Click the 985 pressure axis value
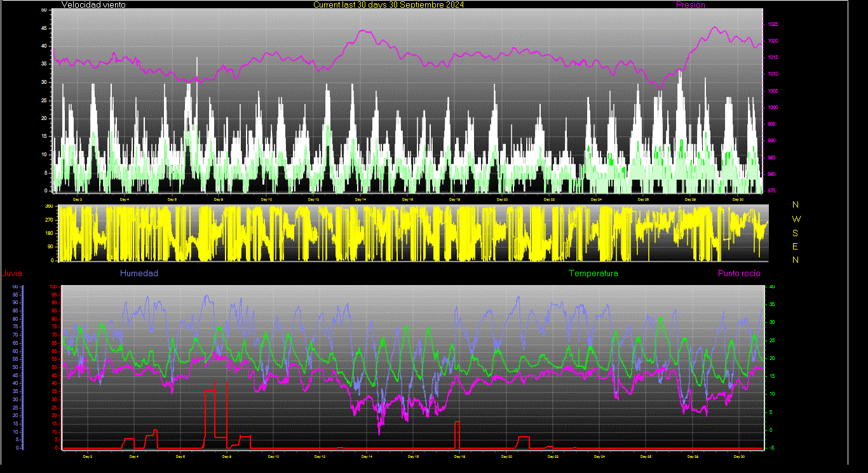 click(x=771, y=157)
